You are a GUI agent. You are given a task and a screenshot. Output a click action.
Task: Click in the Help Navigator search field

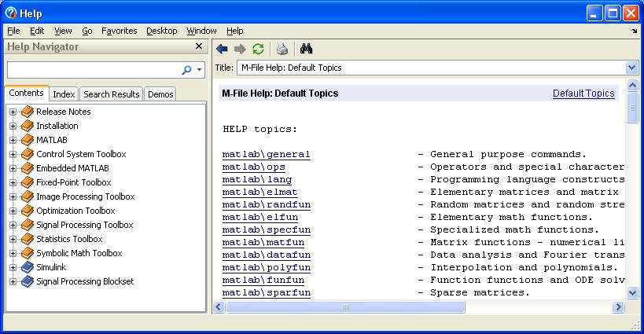tap(94, 70)
